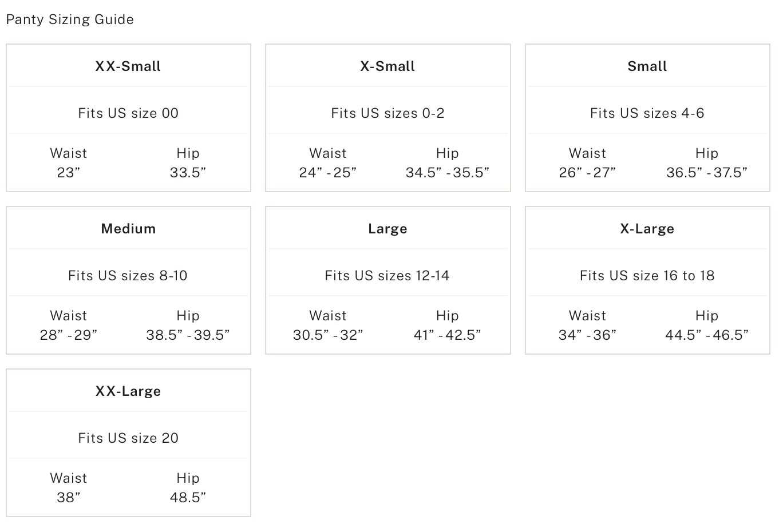The image size is (783, 532).
Task: Click 'Fits US sizes 8-10' text
Action: click(x=128, y=276)
